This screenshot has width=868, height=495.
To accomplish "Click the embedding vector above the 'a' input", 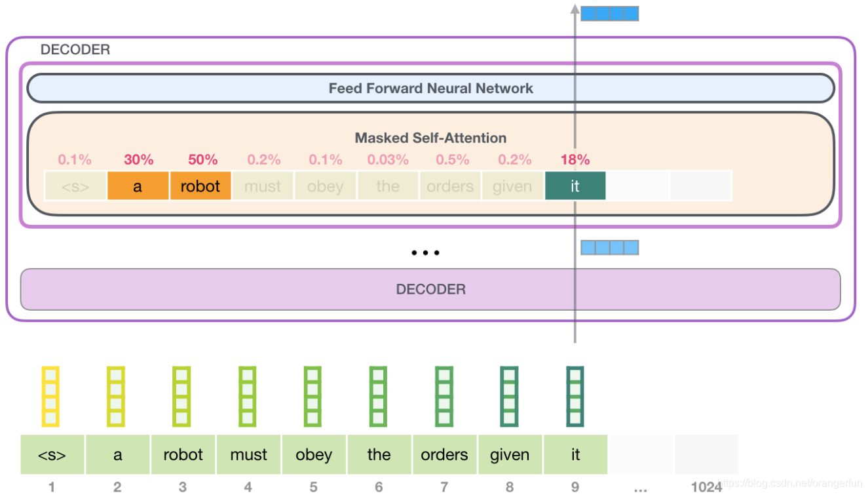I will (x=117, y=397).
